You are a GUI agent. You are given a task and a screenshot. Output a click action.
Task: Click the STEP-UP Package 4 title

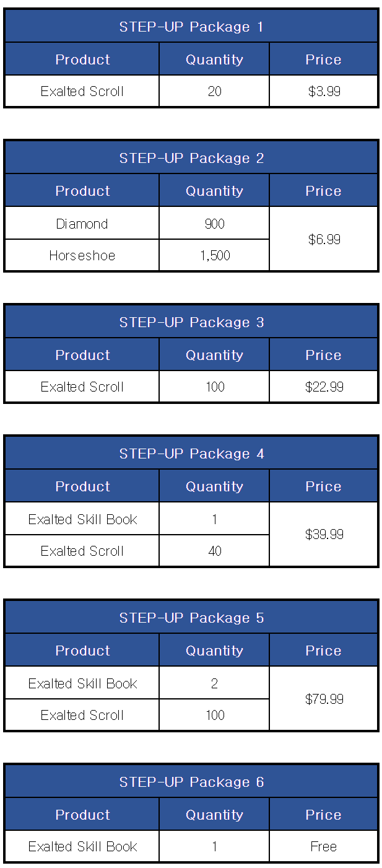point(191,454)
